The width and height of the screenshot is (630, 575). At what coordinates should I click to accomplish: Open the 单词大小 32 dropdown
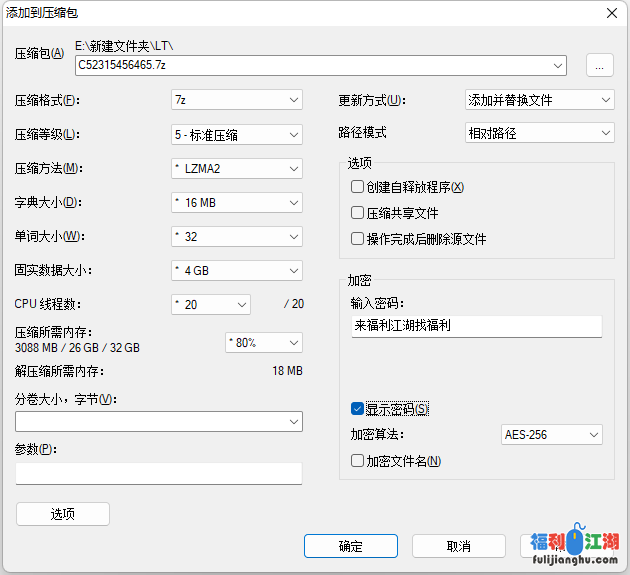[x=237, y=236]
